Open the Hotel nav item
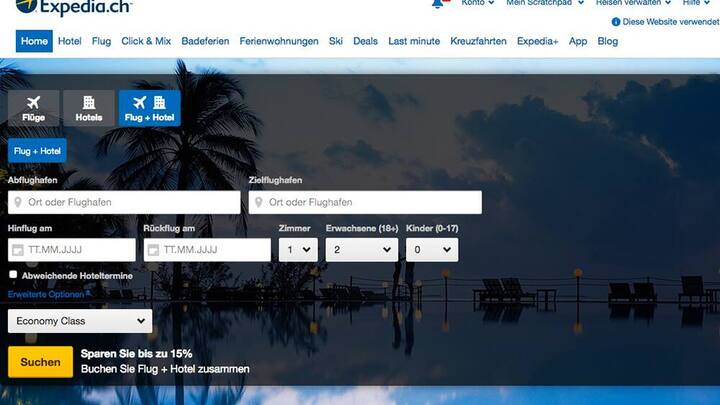The width and height of the screenshot is (720, 405). click(70, 41)
